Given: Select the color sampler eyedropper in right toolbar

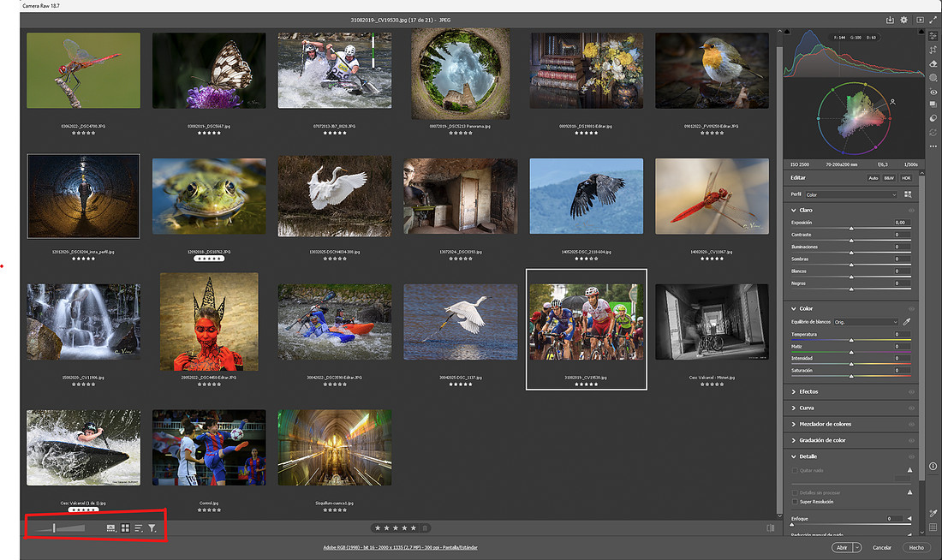Looking at the screenshot, I should coord(933,513).
